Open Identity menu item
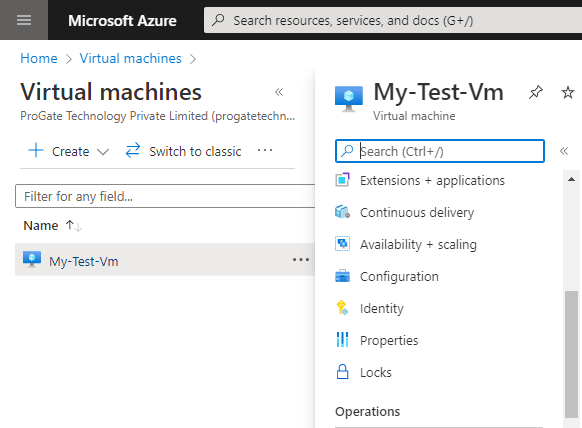 click(x=382, y=308)
